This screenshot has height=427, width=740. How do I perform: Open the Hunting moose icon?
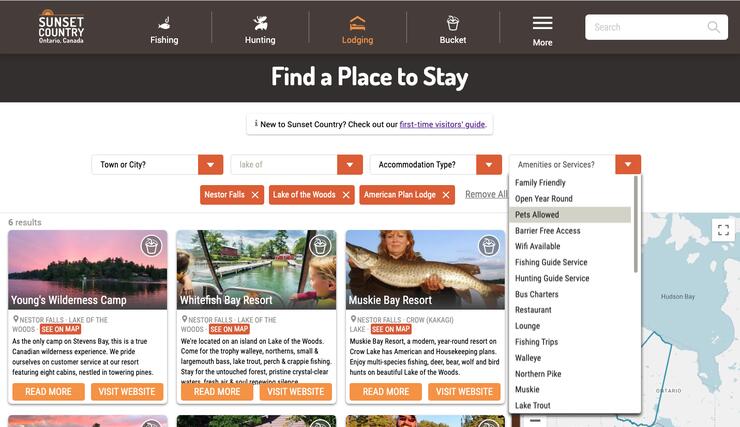click(260, 23)
